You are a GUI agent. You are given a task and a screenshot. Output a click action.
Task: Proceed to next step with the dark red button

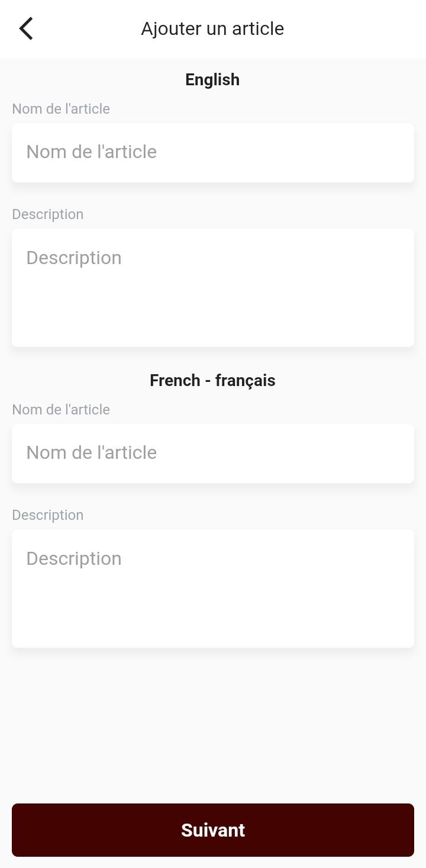click(x=213, y=830)
